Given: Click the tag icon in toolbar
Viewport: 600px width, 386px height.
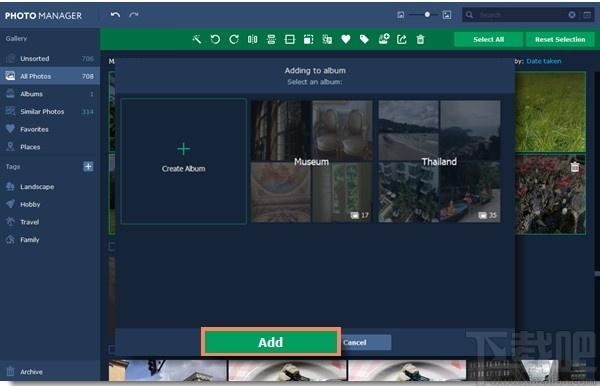Looking at the screenshot, I should 364,39.
